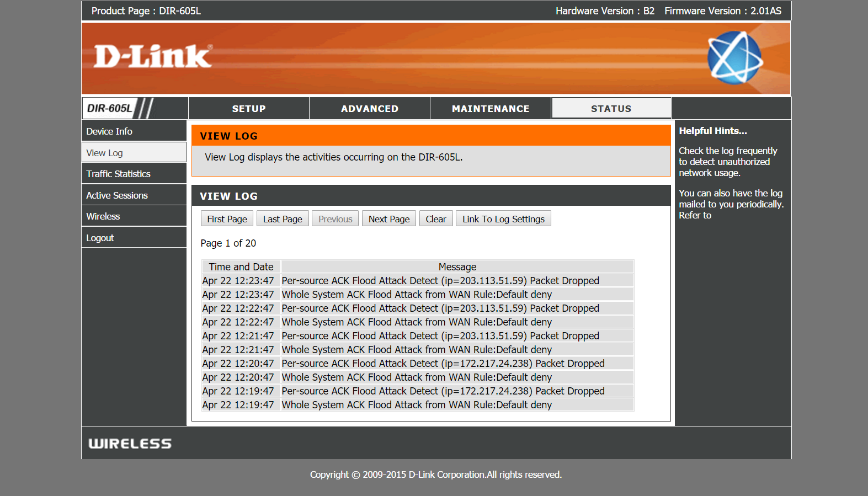Click the WIRELESS footer logo
The height and width of the screenshot is (496, 868).
[x=130, y=444]
